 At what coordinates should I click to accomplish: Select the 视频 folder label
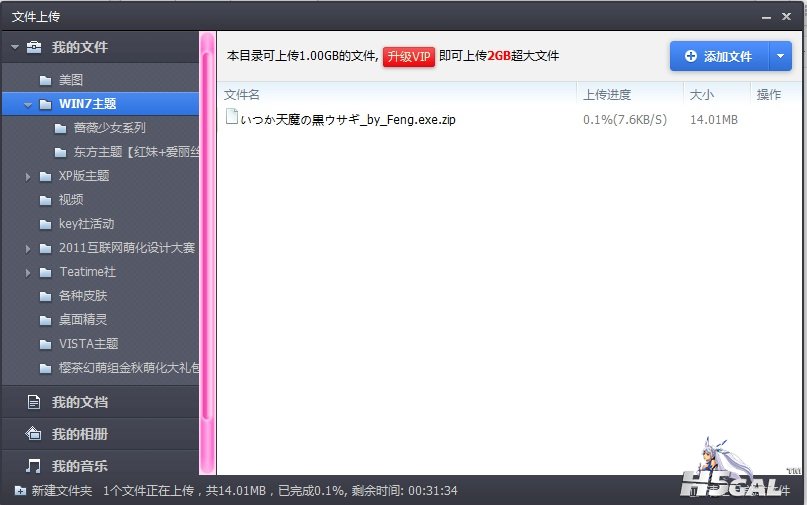(x=71, y=200)
